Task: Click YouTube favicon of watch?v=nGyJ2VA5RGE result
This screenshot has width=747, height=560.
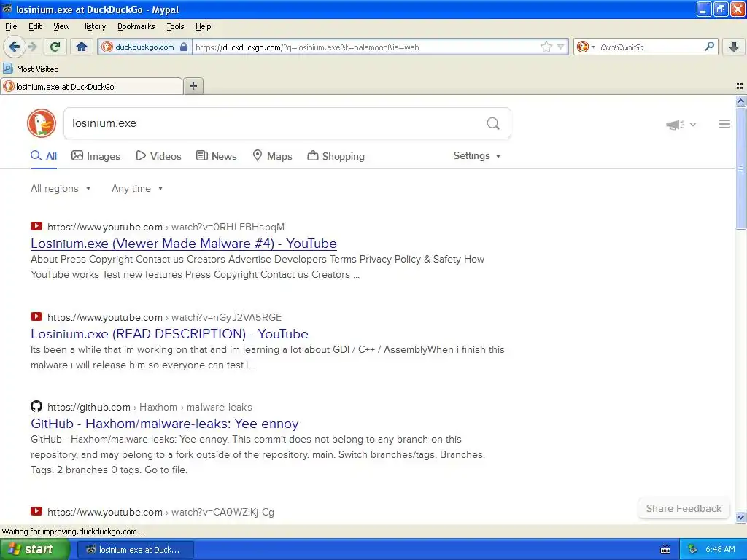Action: point(36,316)
